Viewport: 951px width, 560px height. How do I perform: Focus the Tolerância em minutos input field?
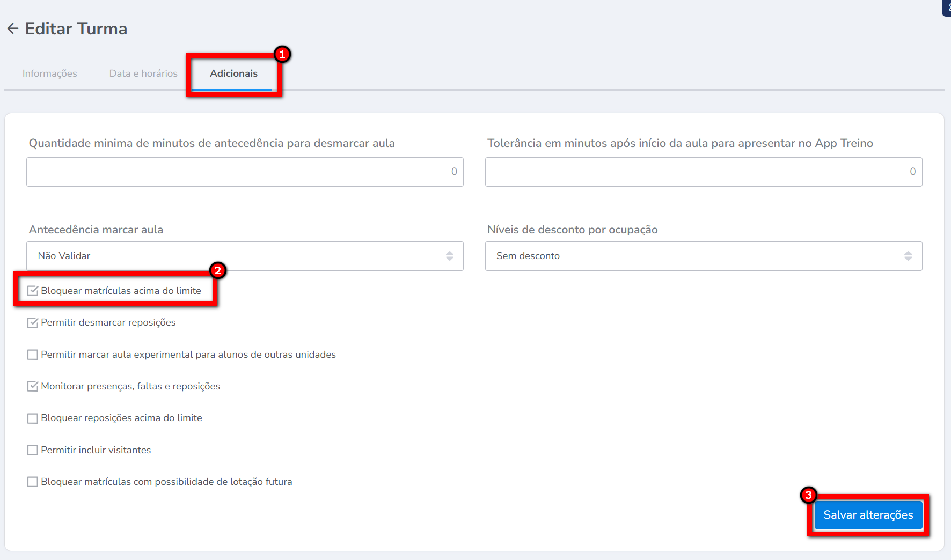coord(703,172)
